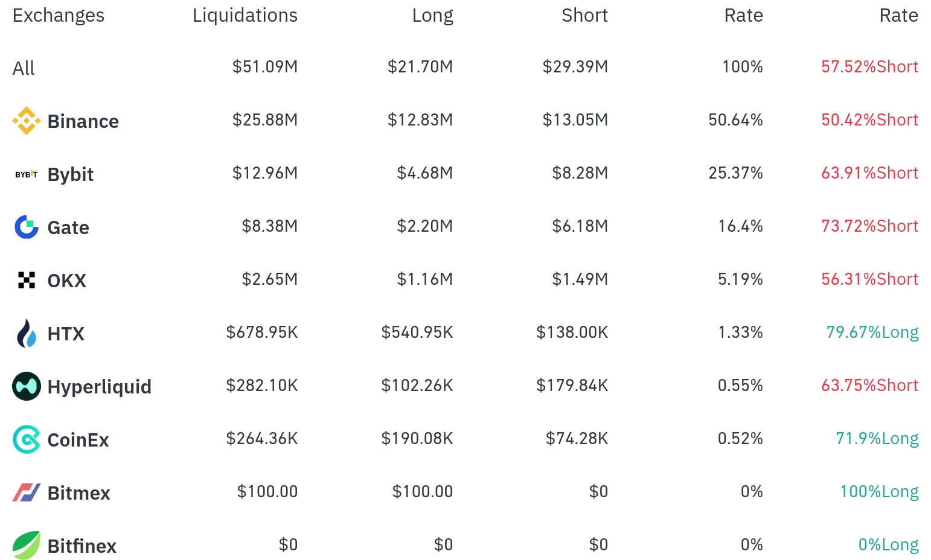Viewport: 931px width, 560px height.
Task: Click the 79.67%Long rate for HTX
Action: pos(872,332)
